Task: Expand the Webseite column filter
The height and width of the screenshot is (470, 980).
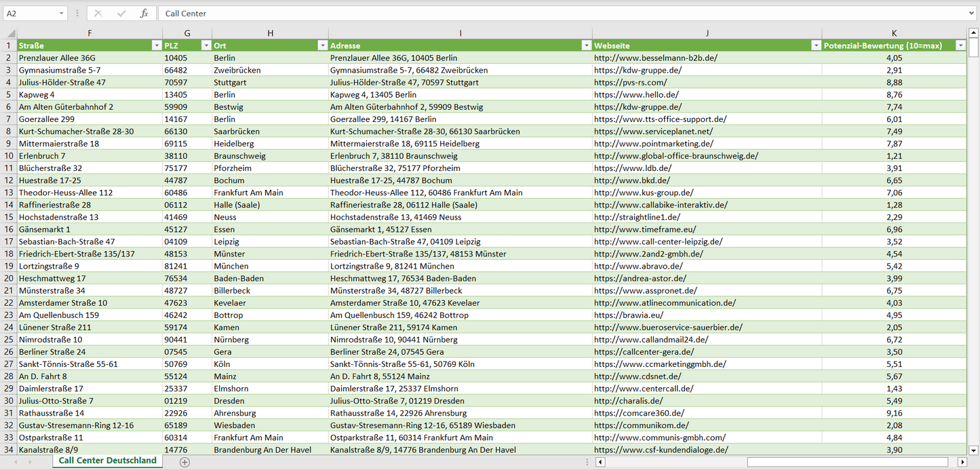Action: click(x=815, y=45)
